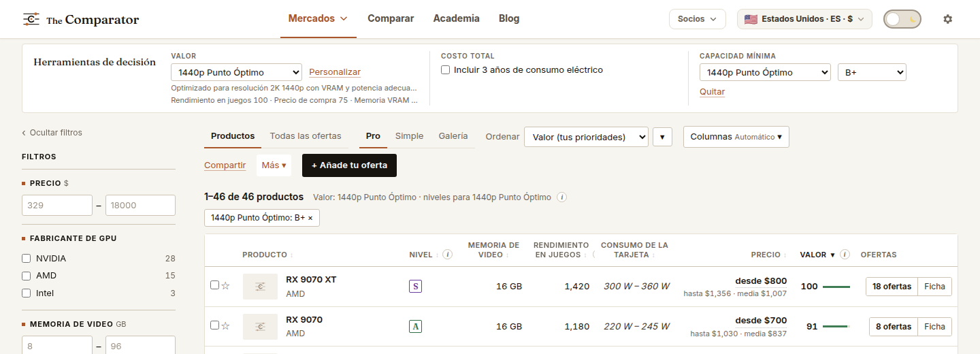Select the RX 9070 XT row checkbox

tap(214, 285)
